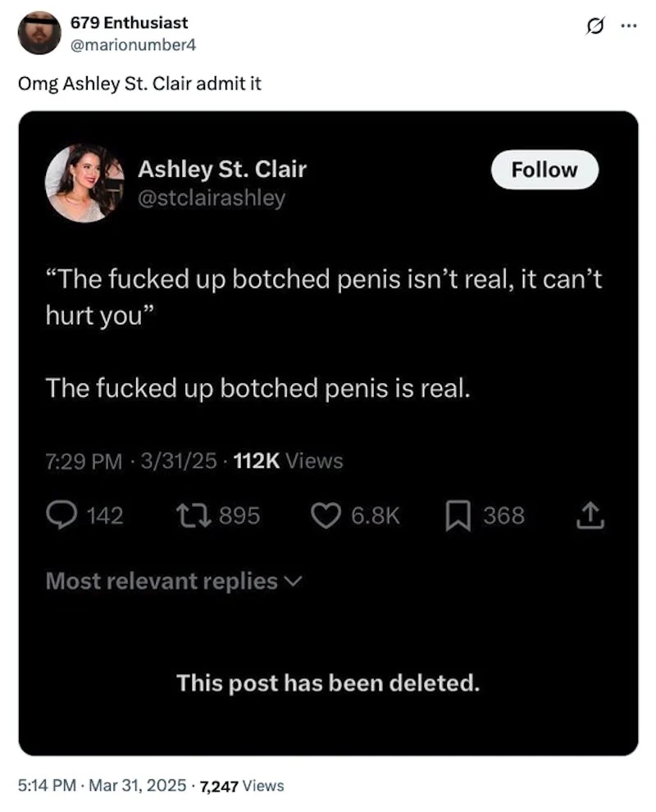Open the @stclairashley handle
This screenshot has height=812, width=656.
pyautogui.click(x=211, y=198)
